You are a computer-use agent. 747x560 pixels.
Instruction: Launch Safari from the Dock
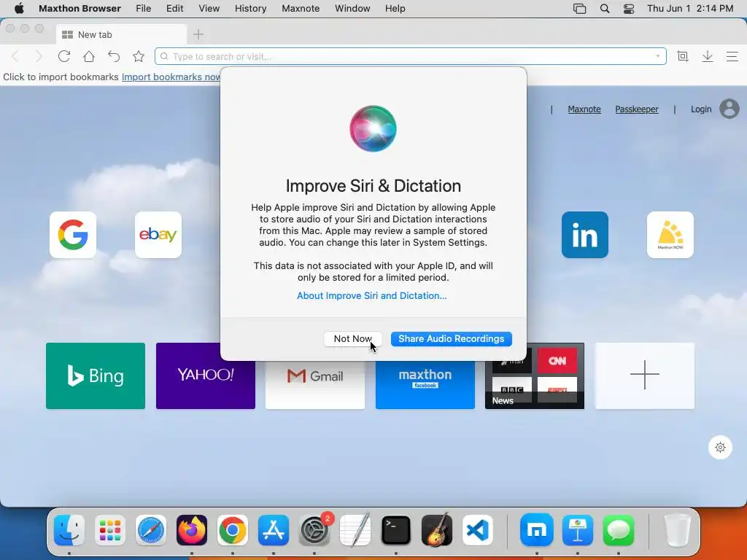[x=151, y=530]
